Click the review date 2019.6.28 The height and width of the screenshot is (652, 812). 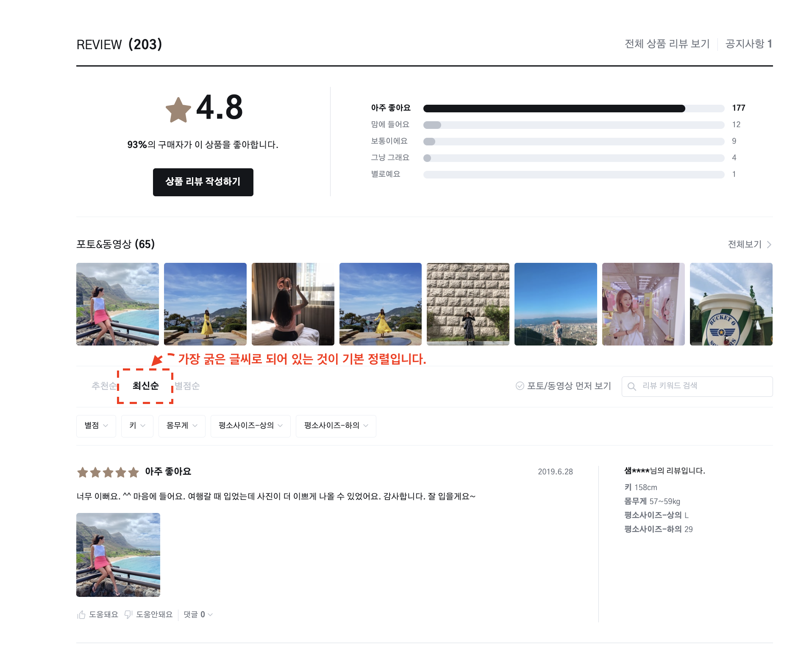point(555,472)
